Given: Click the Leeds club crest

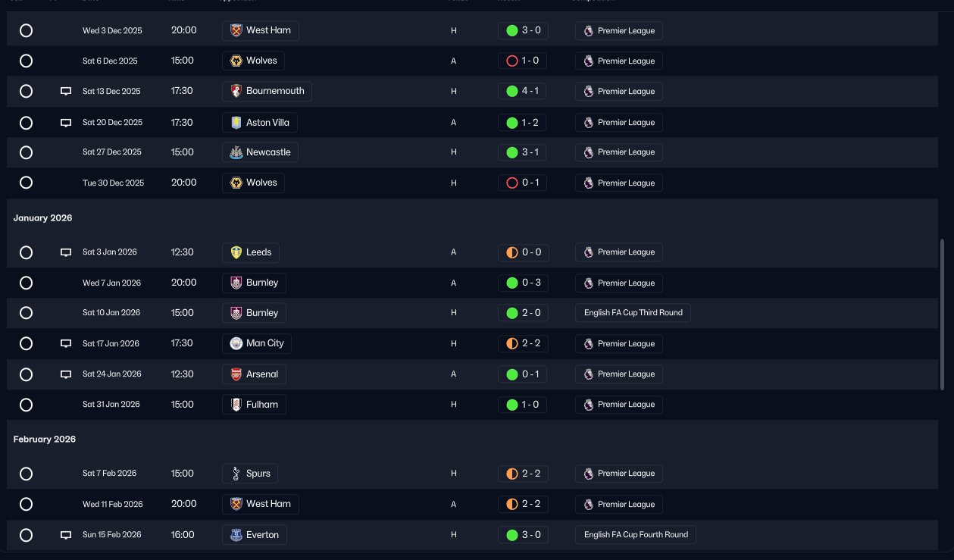Looking at the screenshot, I should 236,252.
